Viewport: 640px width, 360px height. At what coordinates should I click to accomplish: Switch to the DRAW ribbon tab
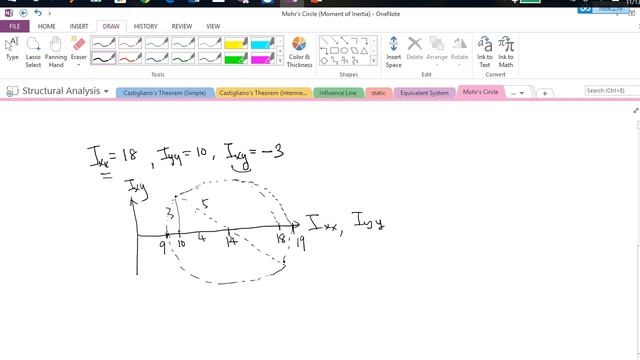pos(111,26)
